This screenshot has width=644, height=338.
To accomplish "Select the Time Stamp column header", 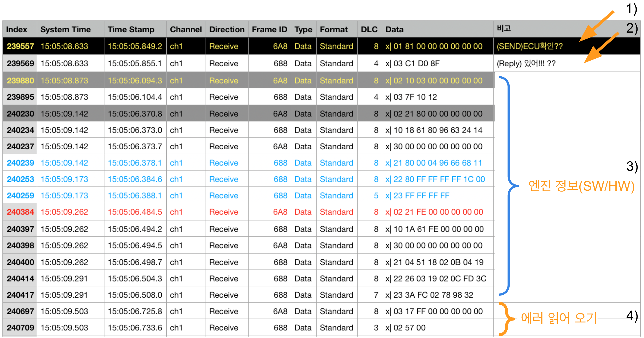I will click(x=131, y=29).
